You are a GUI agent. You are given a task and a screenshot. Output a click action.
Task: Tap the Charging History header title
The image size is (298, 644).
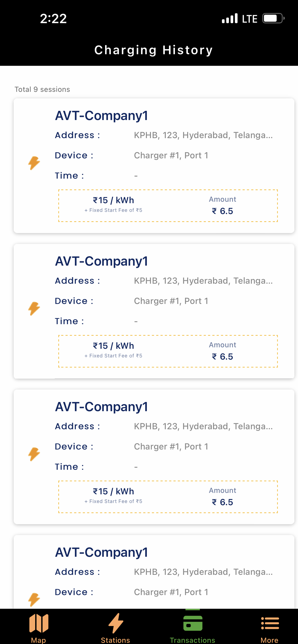click(154, 50)
